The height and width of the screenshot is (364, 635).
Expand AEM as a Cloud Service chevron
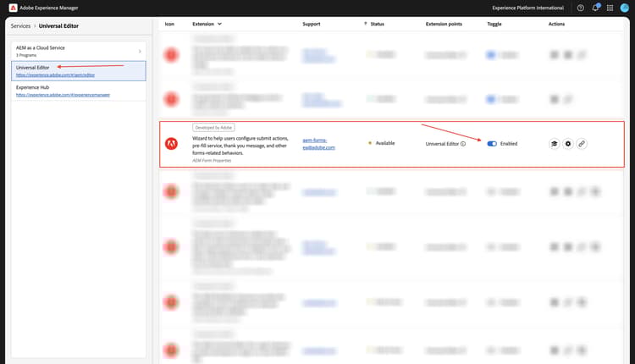(140, 52)
